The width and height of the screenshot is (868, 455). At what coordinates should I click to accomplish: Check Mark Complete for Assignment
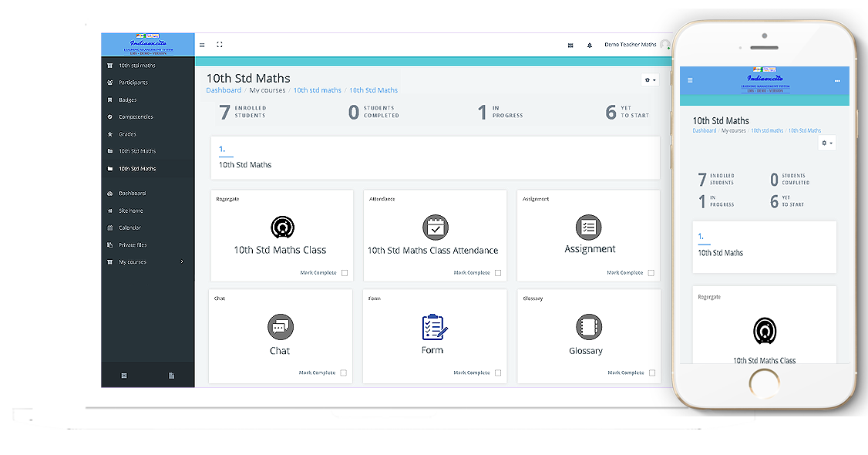(651, 273)
